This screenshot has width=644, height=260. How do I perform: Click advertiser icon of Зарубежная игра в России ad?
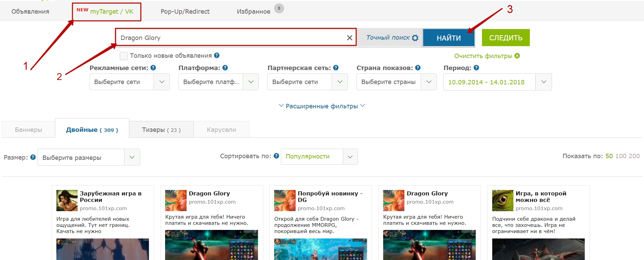click(x=67, y=201)
